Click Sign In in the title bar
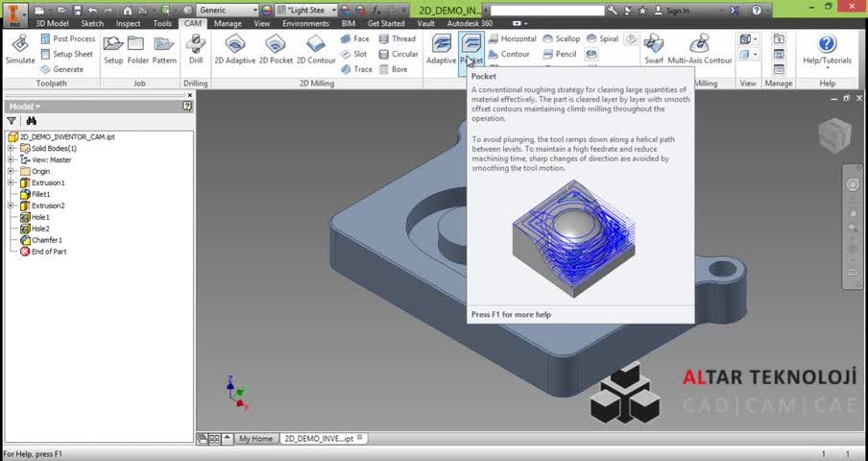Screen dimensions: 868x461 pyautogui.click(x=677, y=10)
